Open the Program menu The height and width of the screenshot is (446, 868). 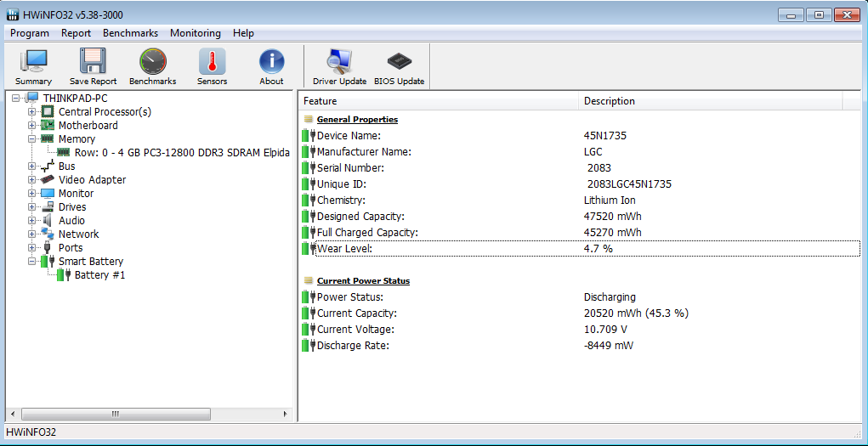point(30,33)
